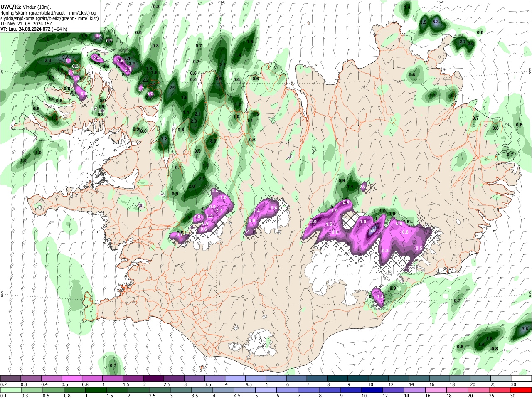
Task: Click the pale green bottom-row swatch above label 0.1
Action: [10, 390]
